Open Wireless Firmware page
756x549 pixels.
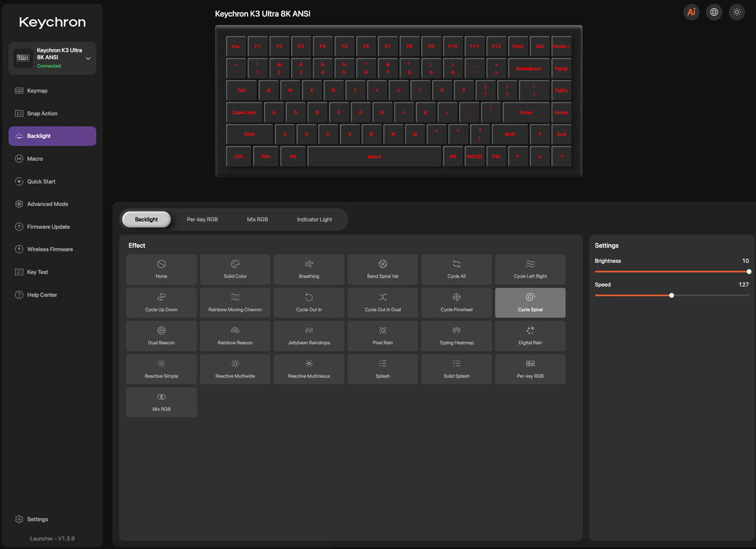52,249
